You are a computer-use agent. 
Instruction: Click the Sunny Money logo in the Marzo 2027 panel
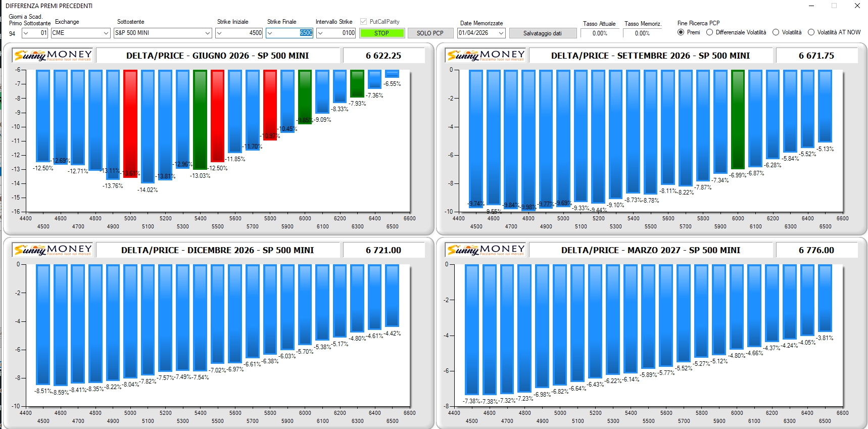pyautogui.click(x=486, y=250)
